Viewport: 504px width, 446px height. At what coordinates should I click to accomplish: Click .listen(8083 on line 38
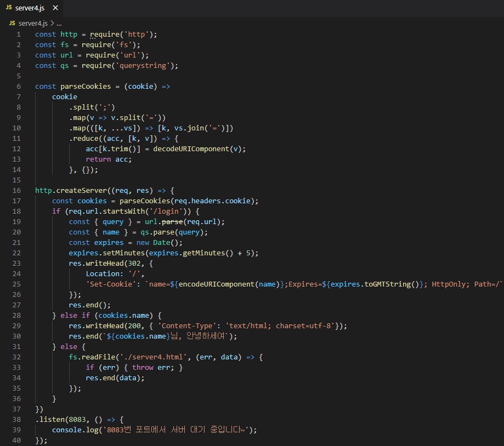click(60, 420)
